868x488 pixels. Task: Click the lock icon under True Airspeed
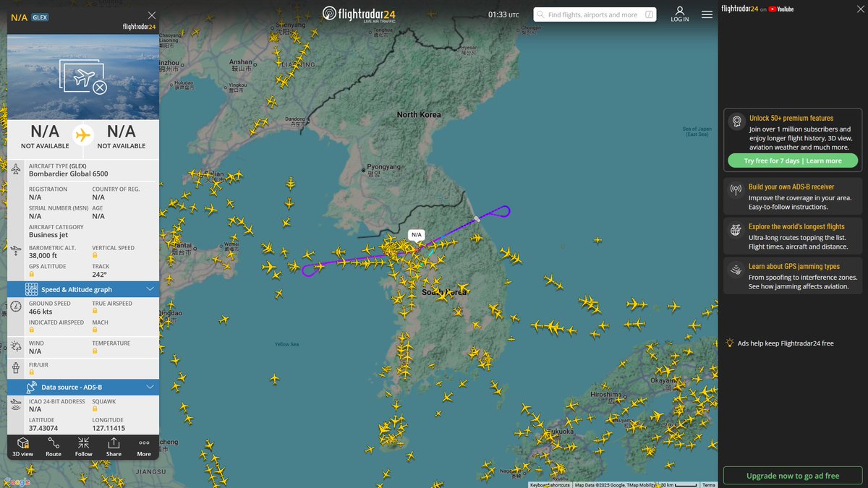tap(95, 312)
